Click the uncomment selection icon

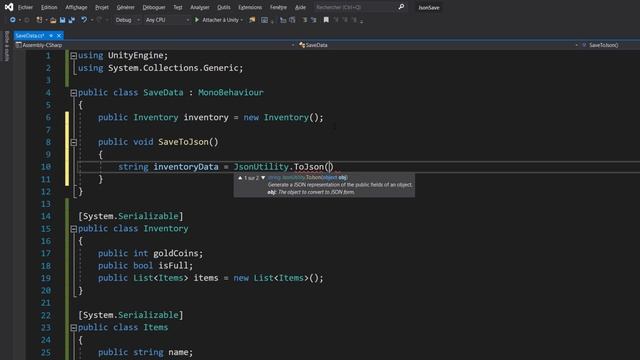click(313, 20)
